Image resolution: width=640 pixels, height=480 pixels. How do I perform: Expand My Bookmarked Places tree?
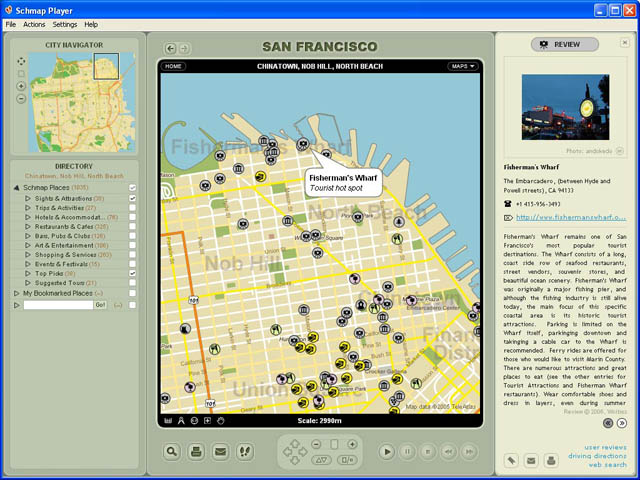[x=16, y=293]
